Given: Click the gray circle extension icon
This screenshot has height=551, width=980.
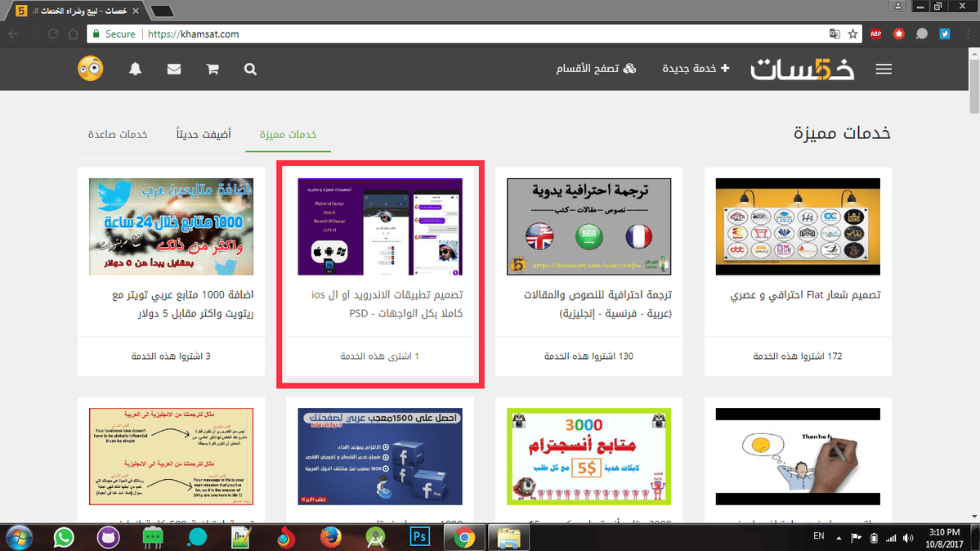Looking at the screenshot, I should (x=922, y=34).
